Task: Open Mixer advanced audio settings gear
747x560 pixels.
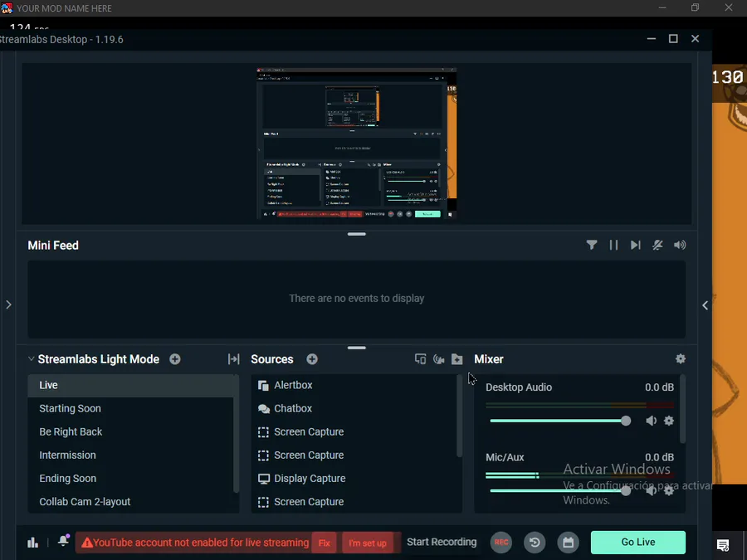Action: tap(681, 358)
